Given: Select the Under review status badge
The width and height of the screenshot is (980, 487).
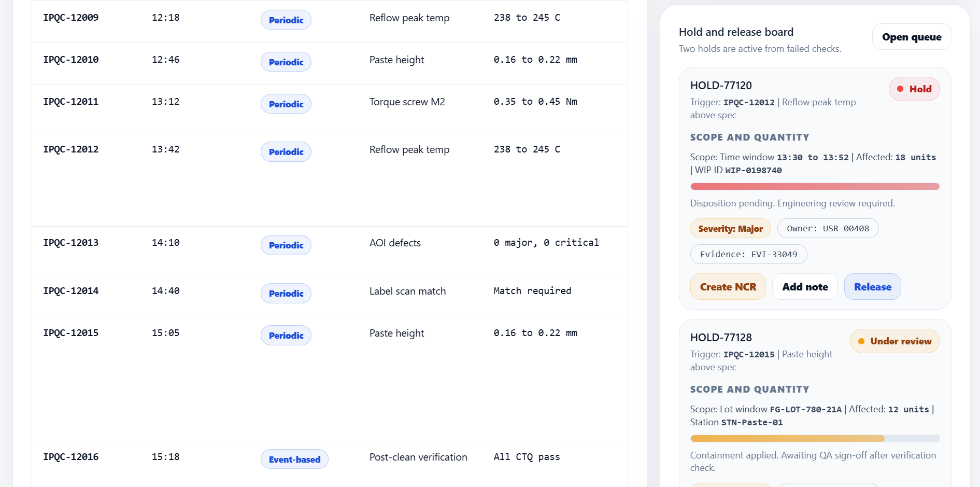Looking at the screenshot, I should click(x=894, y=341).
